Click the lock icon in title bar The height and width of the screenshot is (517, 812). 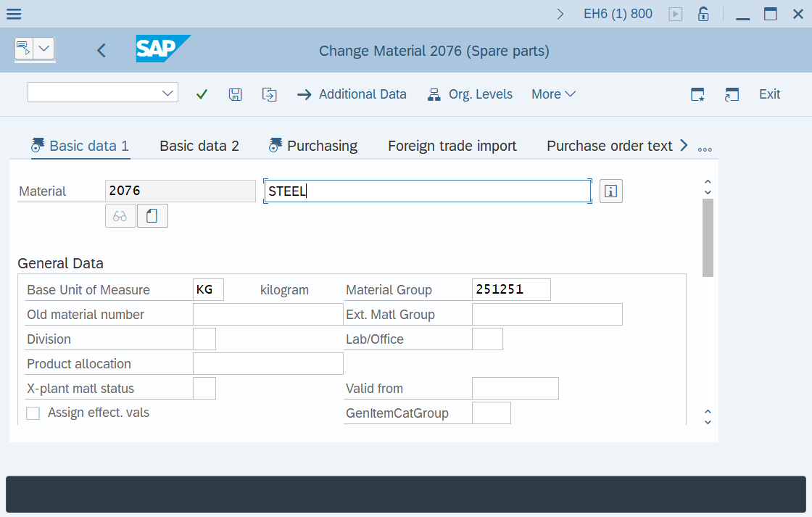(x=703, y=14)
